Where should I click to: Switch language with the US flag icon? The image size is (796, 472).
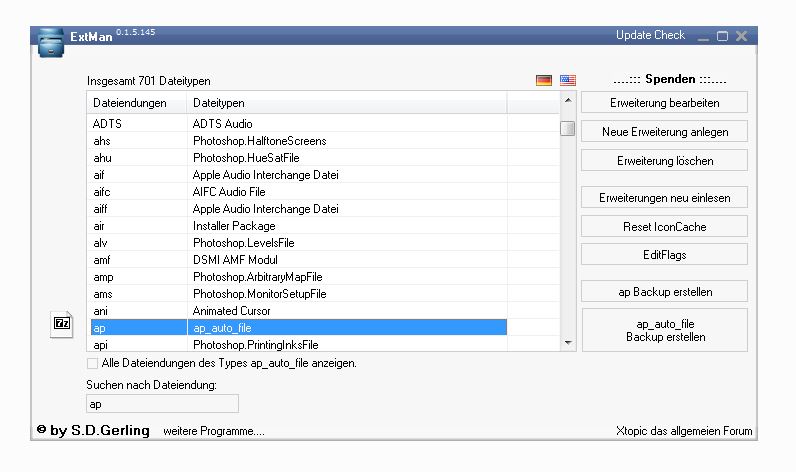(568, 80)
